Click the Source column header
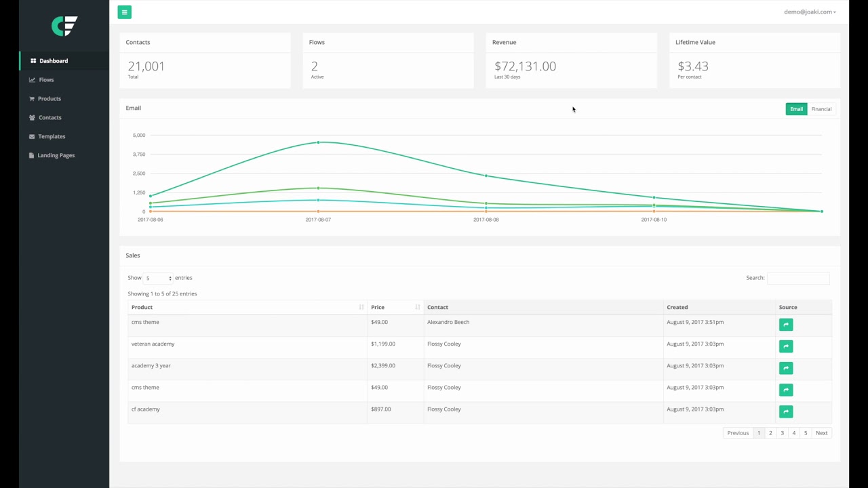The height and width of the screenshot is (488, 868). pos(804,307)
